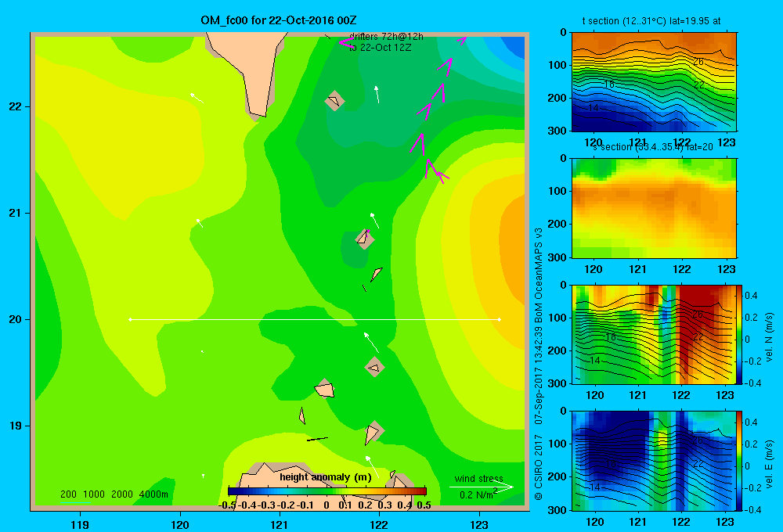This screenshot has height=532, width=783.
Task: Click the map title 'OM_fc00 for 22-Oct-2016 00Z'
Action: 279,20
